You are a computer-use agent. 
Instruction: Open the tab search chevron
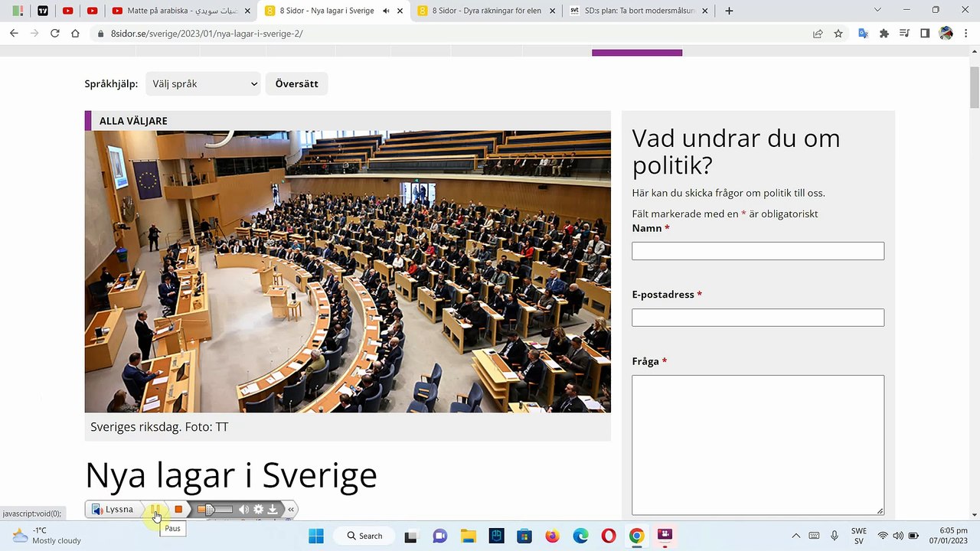877,11
